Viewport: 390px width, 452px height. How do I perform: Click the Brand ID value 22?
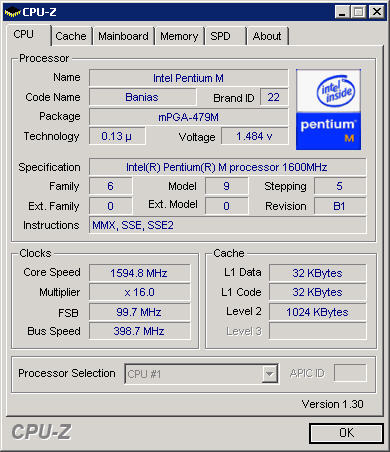[x=274, y=97]
